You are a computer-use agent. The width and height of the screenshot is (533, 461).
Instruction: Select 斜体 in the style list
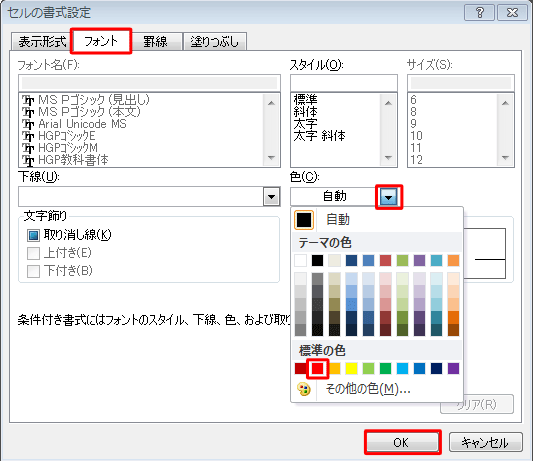point(305,112)
